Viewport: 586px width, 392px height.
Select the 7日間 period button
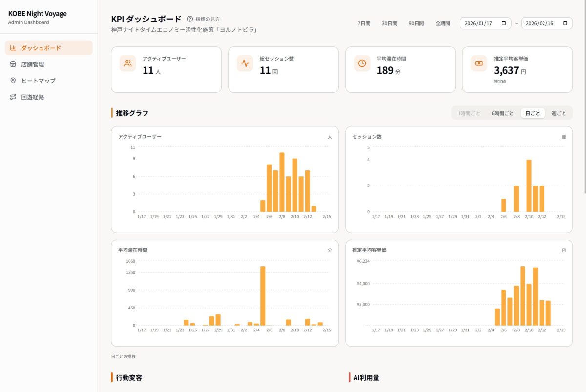pyautogui.click(x=364, y=23)
